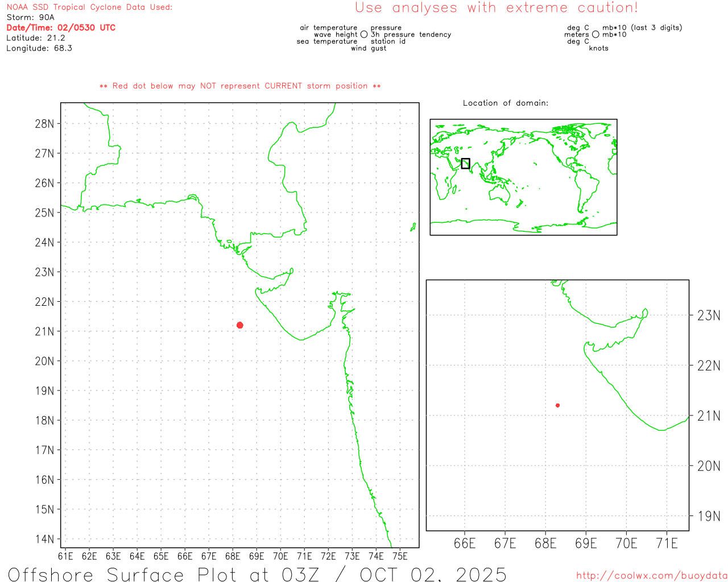Open the coolwx.com/buoydata link
This screenshot has height=582, width=728.
click(x=652, y=576)
